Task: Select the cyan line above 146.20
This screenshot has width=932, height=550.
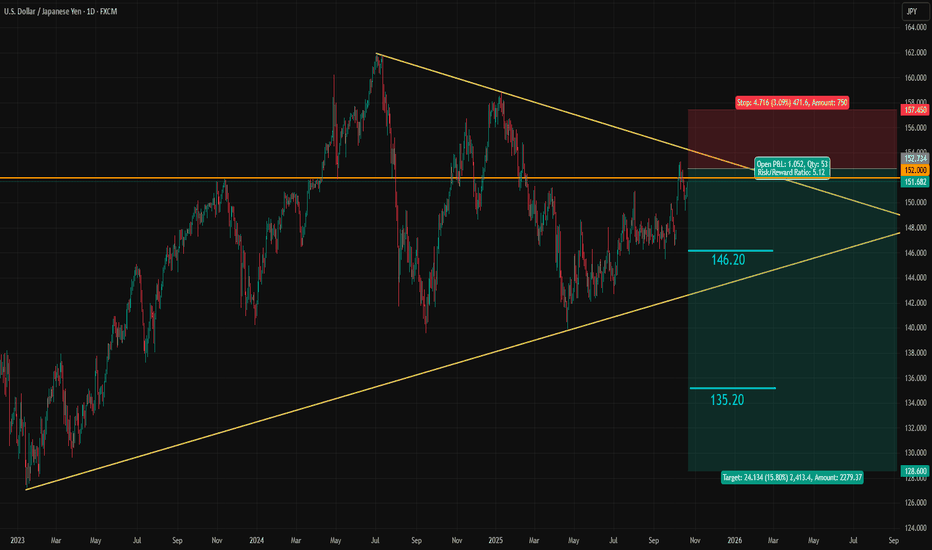Action: click(x=731, y=251)
